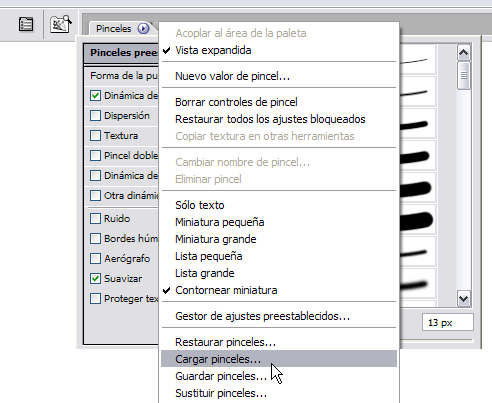
Task: Click the brush list scrollbar thumb
Action: [464, 75]
